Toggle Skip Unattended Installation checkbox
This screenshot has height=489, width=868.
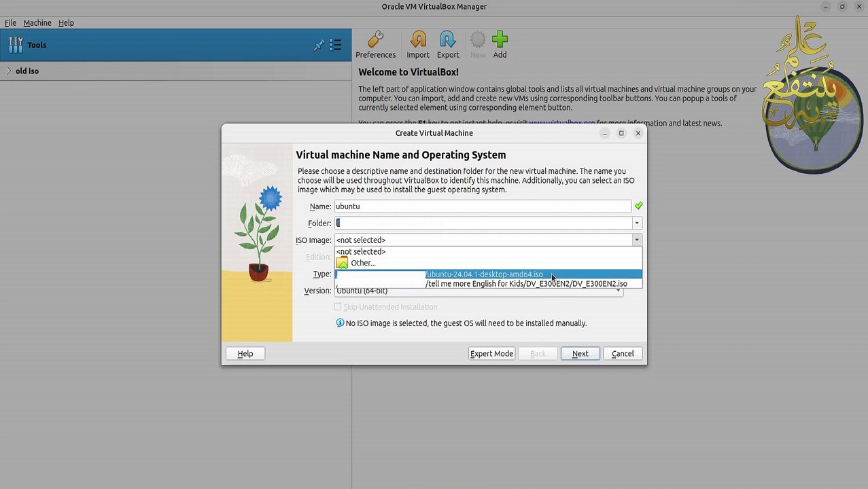(338, 307)
